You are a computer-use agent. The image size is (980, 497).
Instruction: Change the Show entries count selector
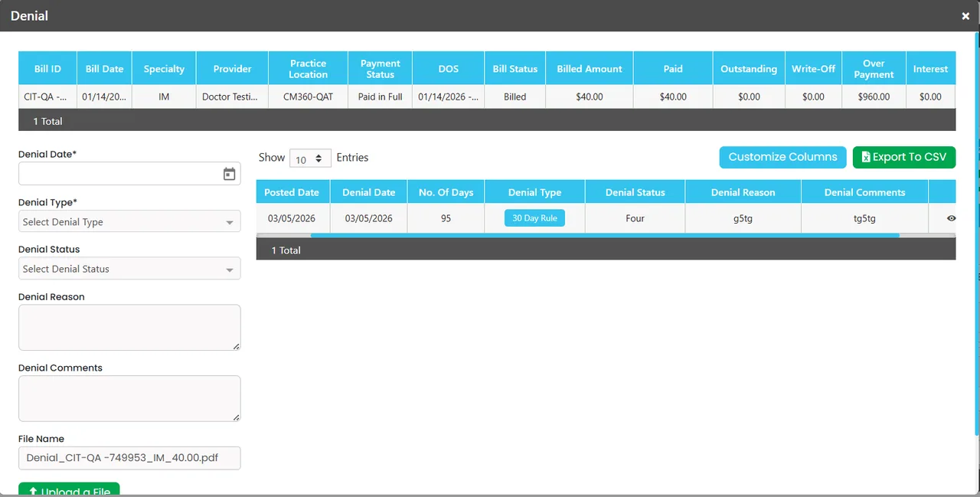click(310, 159)
